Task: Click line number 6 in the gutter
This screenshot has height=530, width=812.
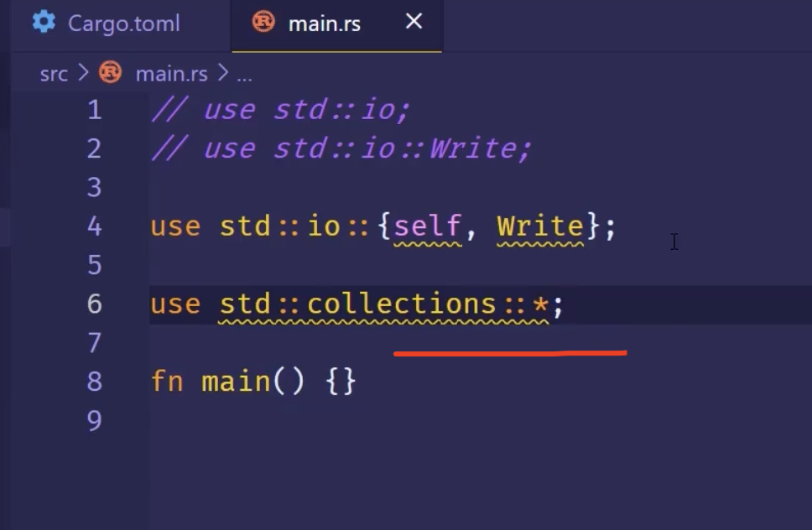Action: coord(94,304)
